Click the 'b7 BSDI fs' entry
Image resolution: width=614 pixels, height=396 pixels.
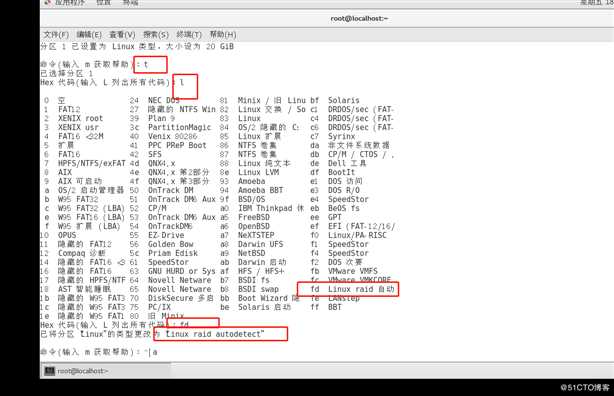tap(245, 280)
